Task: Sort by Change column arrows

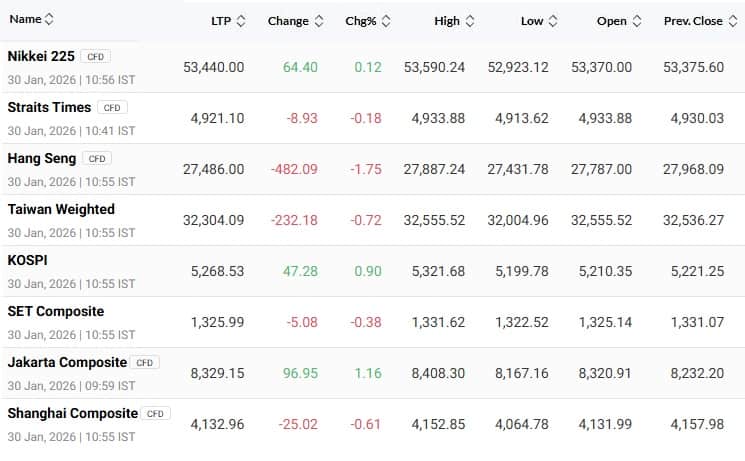Action: point(319,21)
